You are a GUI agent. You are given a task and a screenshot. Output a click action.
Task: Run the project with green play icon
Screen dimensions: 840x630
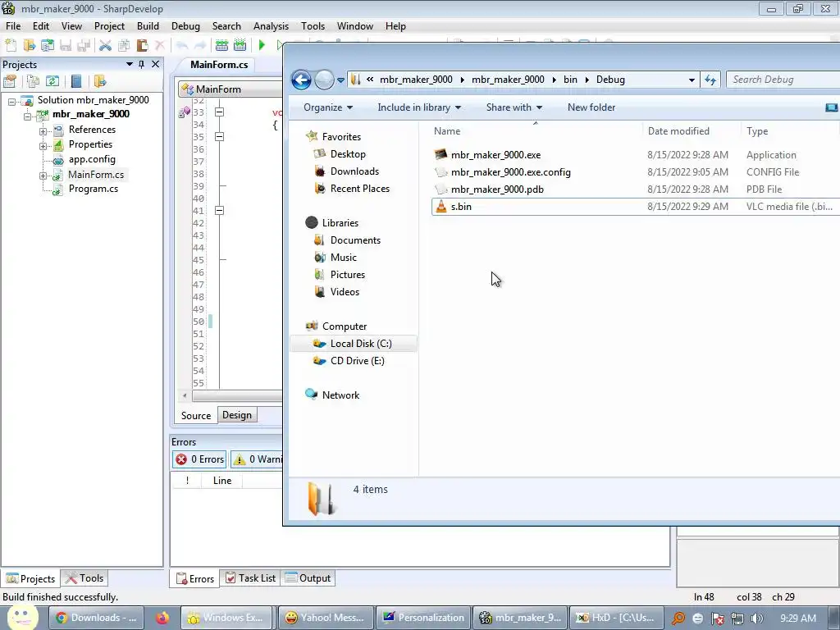pos(262,46)
